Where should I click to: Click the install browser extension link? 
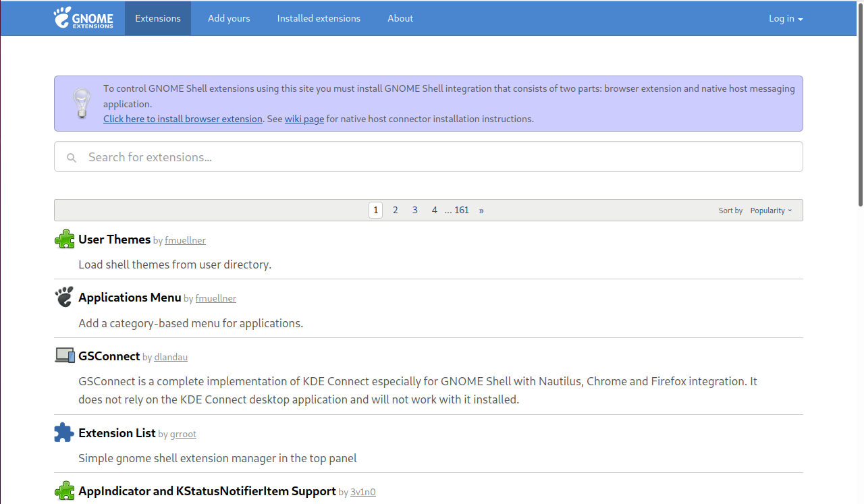coord(182,119)
